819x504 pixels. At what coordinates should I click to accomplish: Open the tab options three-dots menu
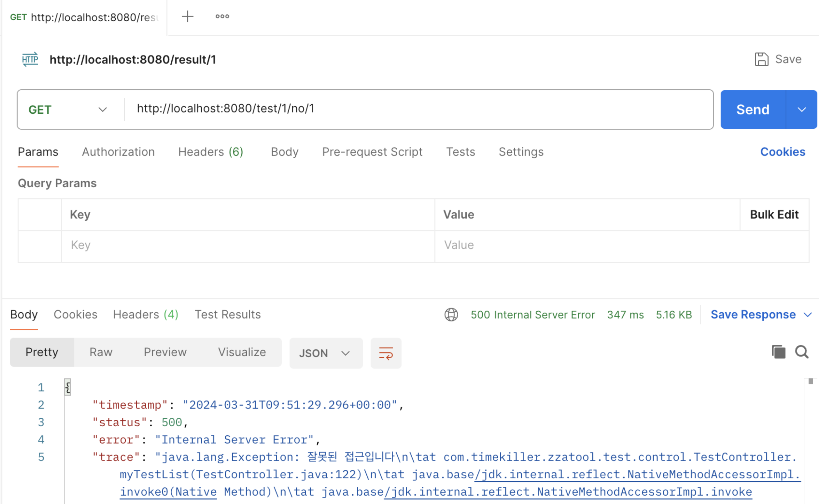point(222,16)
